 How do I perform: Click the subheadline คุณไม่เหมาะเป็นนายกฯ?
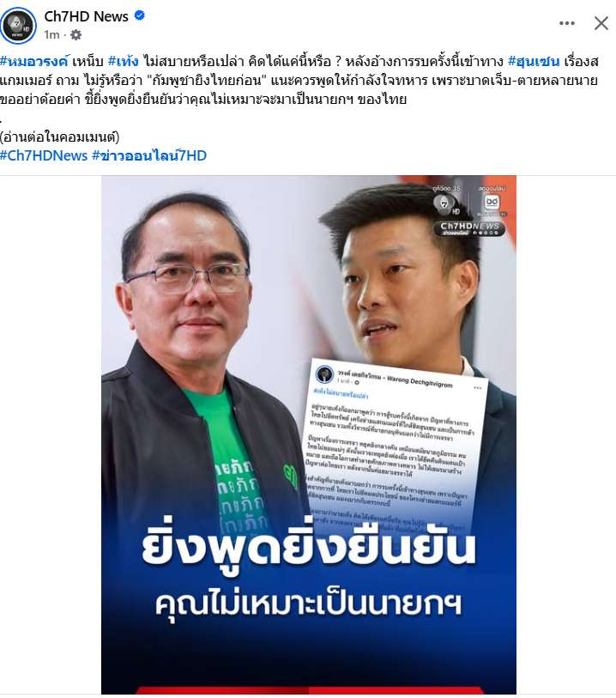pyautogui.click(x=308, y=604)
